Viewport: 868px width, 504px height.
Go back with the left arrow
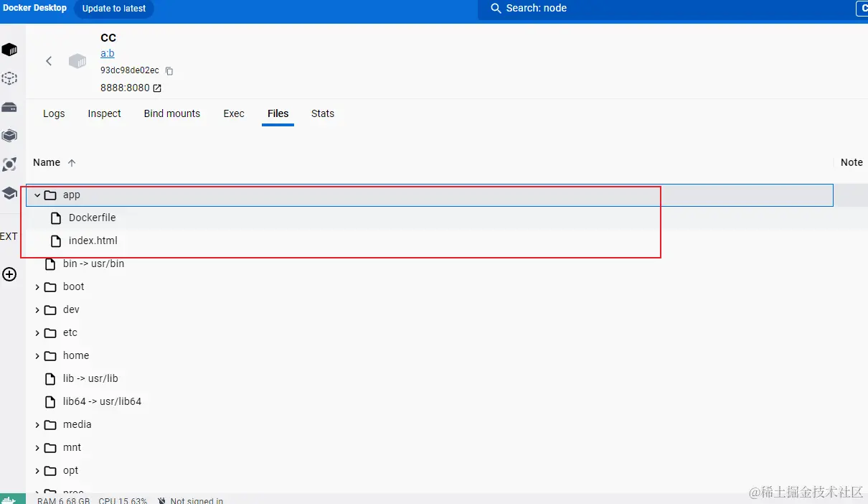[x=49, y=61]
